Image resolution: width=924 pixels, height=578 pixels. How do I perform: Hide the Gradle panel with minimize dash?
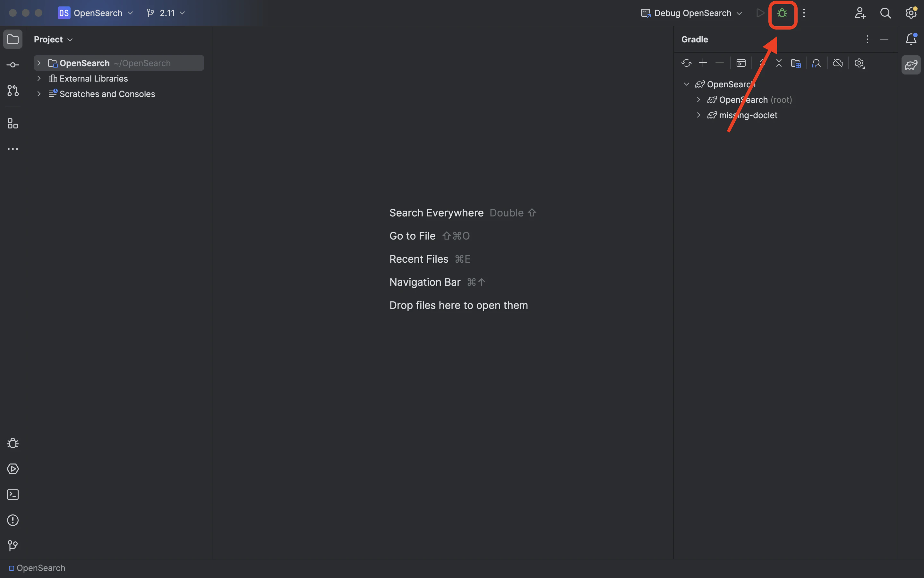(x=884, y=39)
